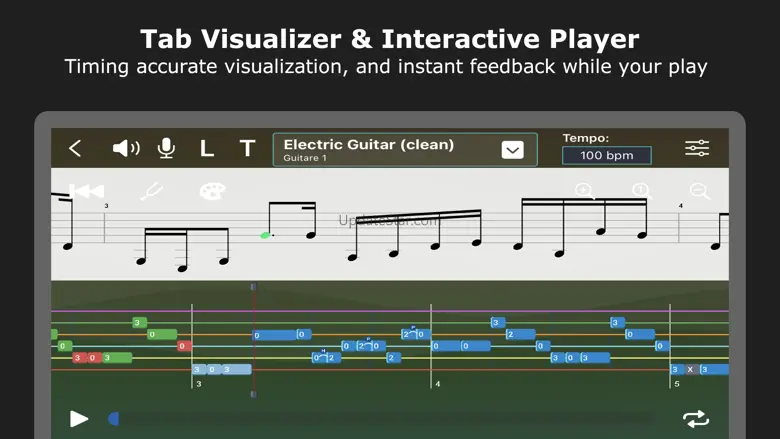Viewport: 780px width, 439px height.
Task: Reset zoom with the middle magnifier
Action: click(x=641, y=191)
